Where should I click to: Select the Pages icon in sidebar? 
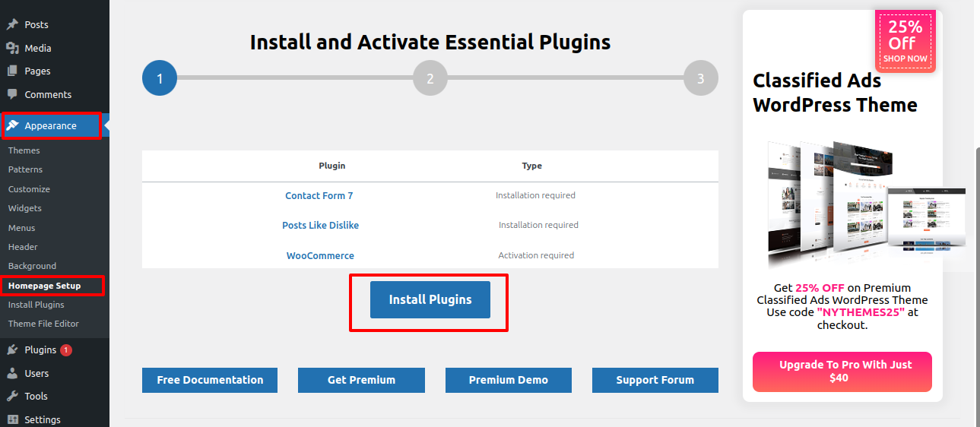click(x=12, y=71)
